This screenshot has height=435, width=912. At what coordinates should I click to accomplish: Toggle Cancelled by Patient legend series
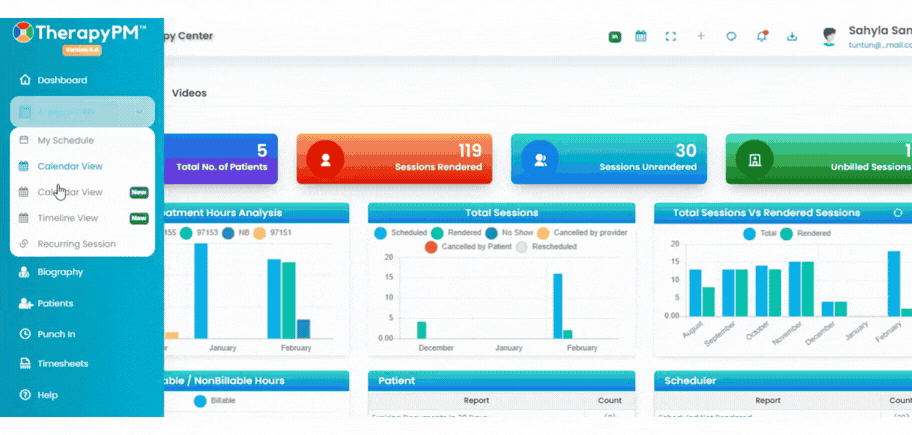coord(468,247)
